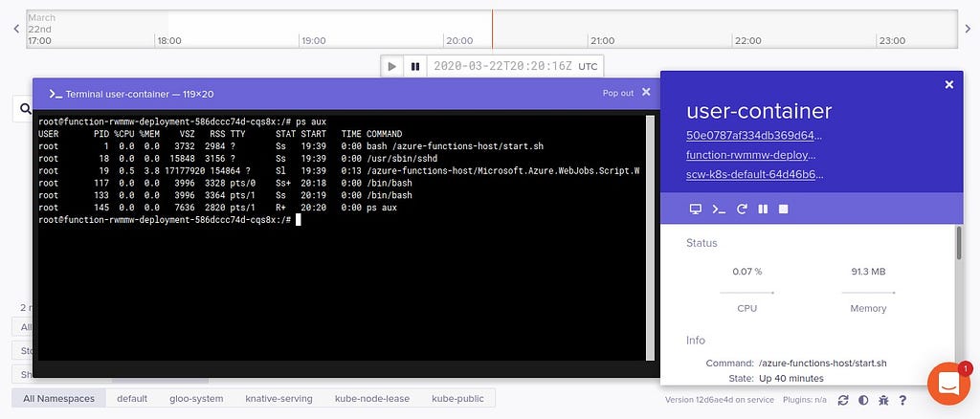Pause the user-container using the pause icon

click(x=763, y=209)
